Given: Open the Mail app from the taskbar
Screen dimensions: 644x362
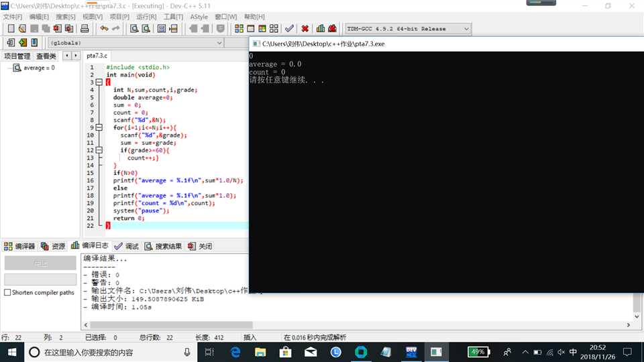Looking at the screenshot, I should point(311,352).
